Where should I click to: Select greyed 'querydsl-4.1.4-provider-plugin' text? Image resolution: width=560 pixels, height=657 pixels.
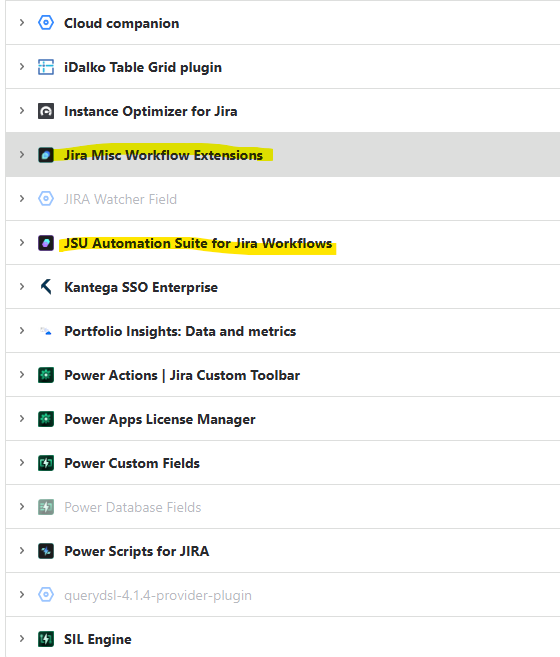tap(158, 595)
